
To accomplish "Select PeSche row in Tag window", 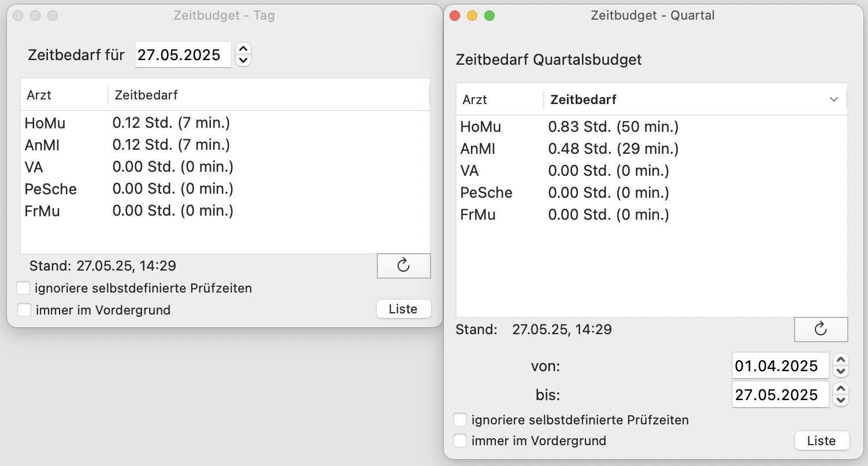I will click(x=225, y=189).
